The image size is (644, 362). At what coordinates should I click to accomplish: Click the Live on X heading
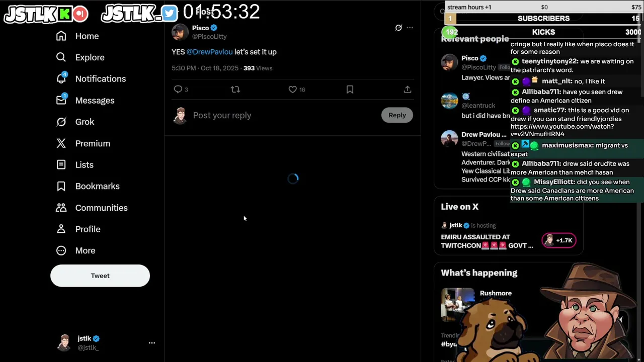click(459, 207)
